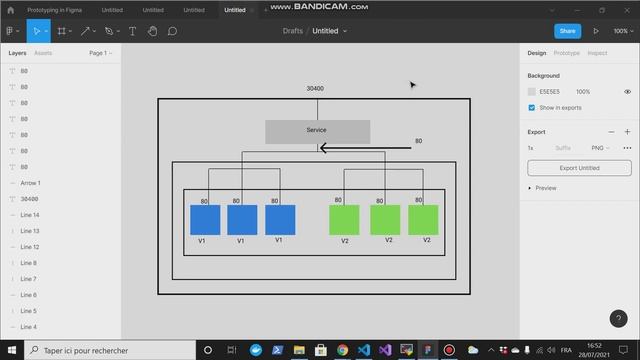Present the prototype with play icon
The height and width of the screenshot is (360, 640).
pyautogui.click(x=596, y=31)
